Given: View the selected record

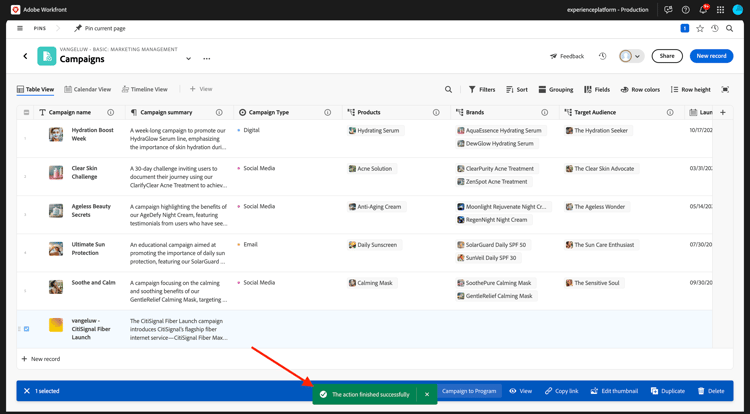Looking at the screenshot, I should click(520, 391).
